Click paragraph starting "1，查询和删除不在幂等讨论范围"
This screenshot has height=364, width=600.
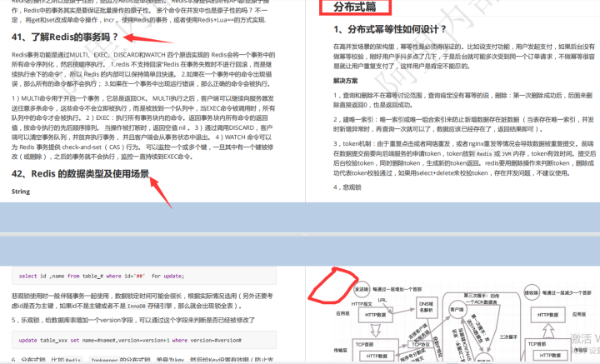point(462,100)
